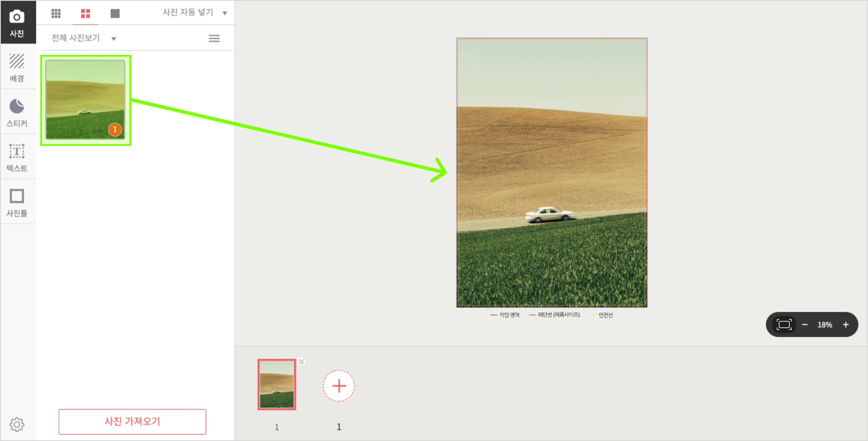Select the 텍스트 (Text) tool

click(x=17, y=157)
